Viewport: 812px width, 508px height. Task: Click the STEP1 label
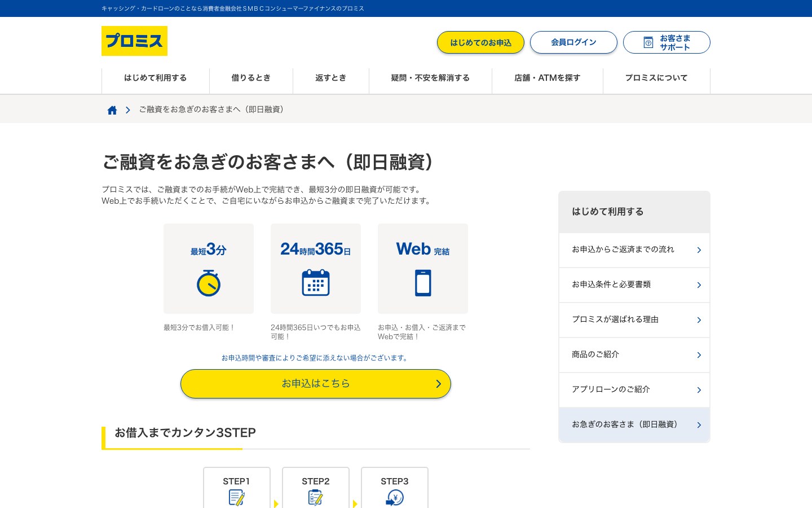pyautogui.click(x=236, y=481)
